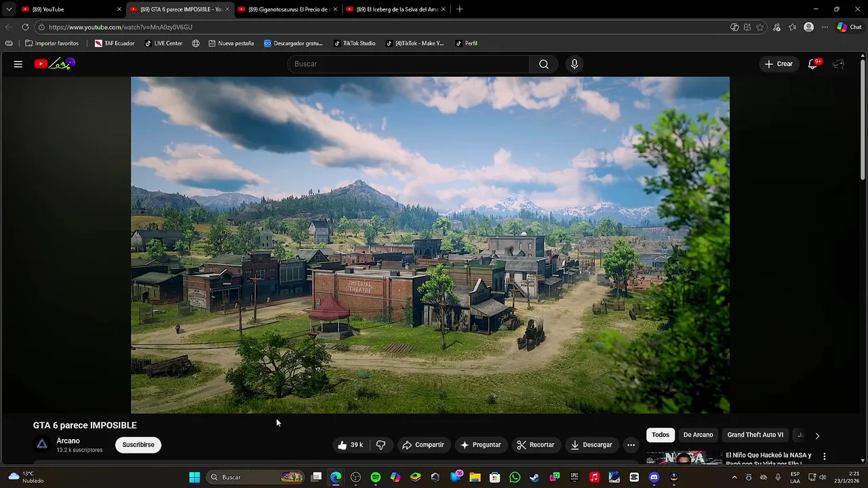This screenshot has height=488, width=868.
Task: Open options for El Niño Que Hackeó video
Action: 825,456
